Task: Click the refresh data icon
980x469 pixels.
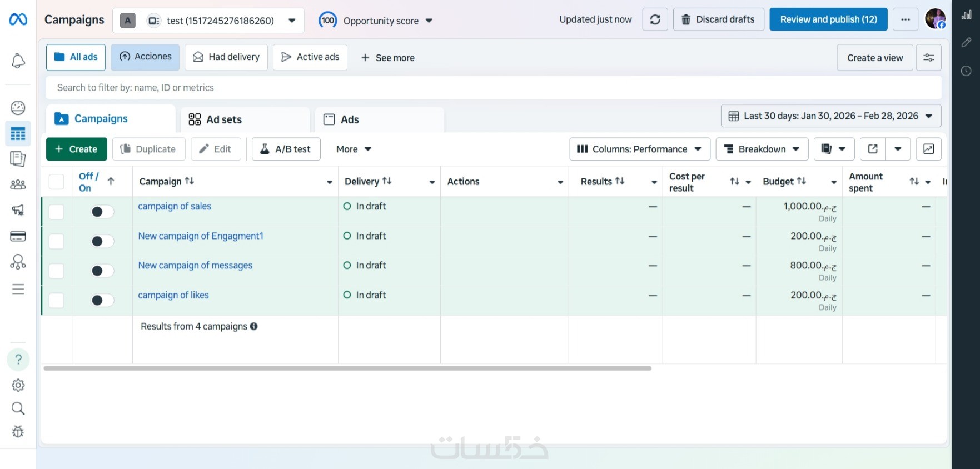Action: click(655, 19)
